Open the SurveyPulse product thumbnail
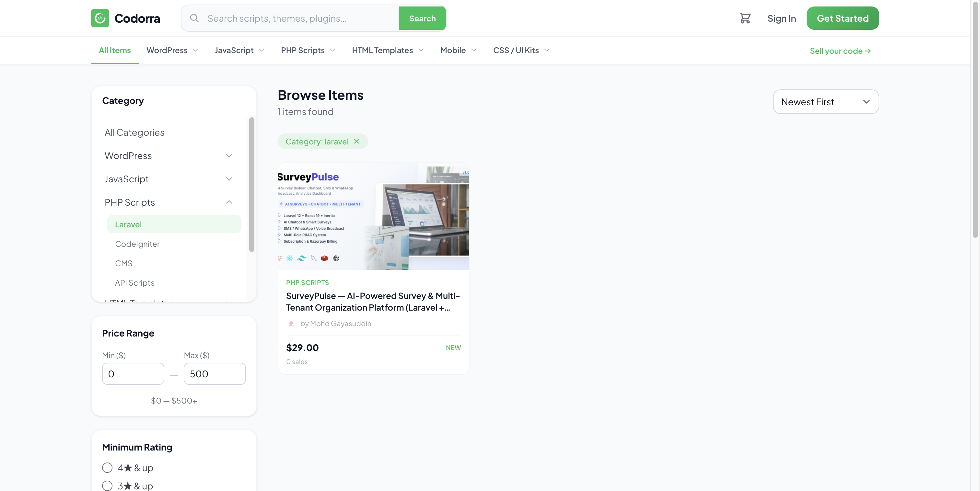Image resolution: width=980 pixels, height=491 pixels. point(373,216)
